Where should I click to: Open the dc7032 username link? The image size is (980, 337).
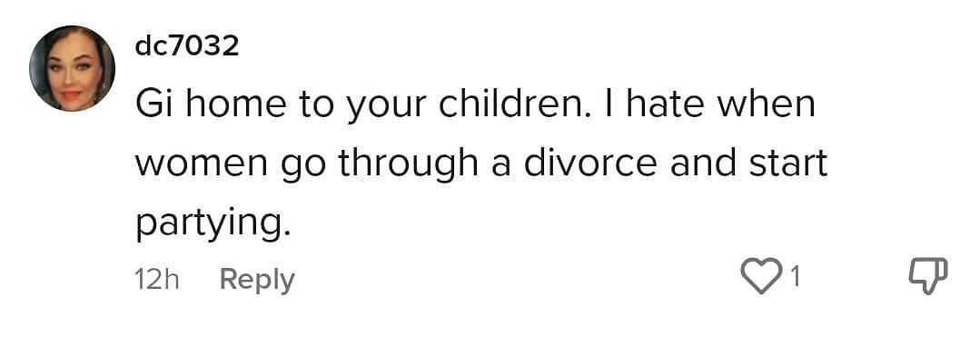187,47
